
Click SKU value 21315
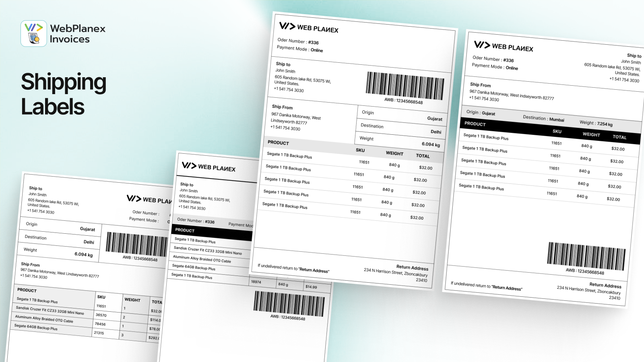tap(99, 333)
